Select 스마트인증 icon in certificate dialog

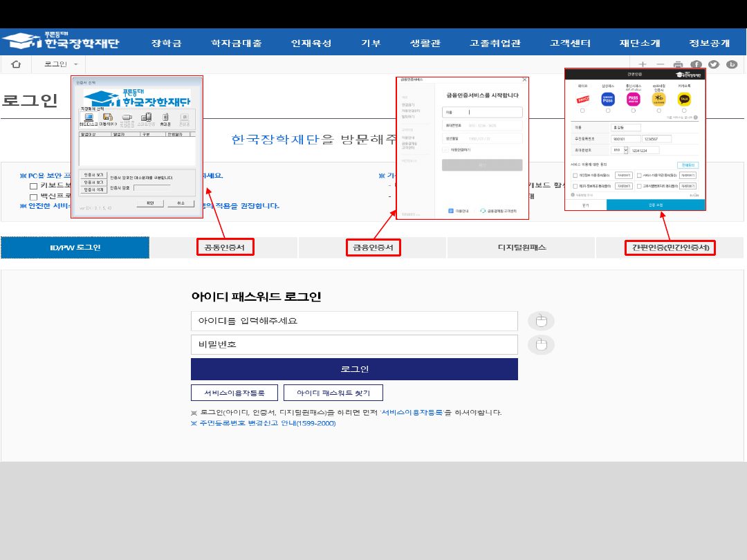(146, 120)
